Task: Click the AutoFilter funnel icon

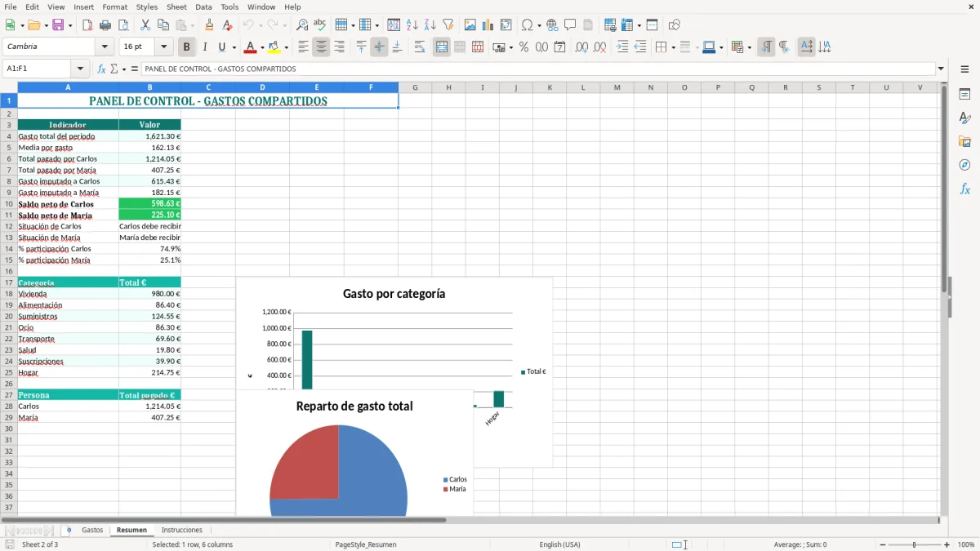Action: [448, 25]
